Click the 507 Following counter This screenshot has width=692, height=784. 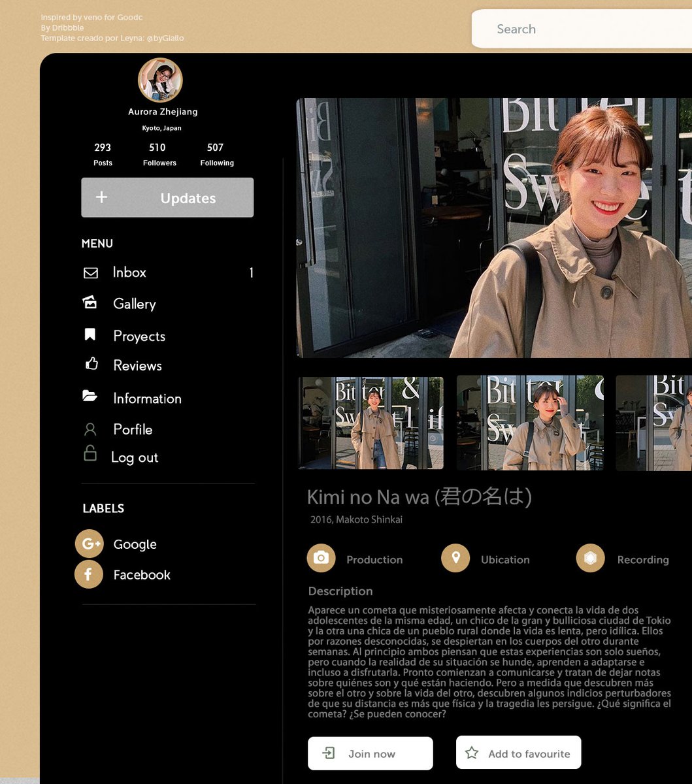click(x=217, y=154)
